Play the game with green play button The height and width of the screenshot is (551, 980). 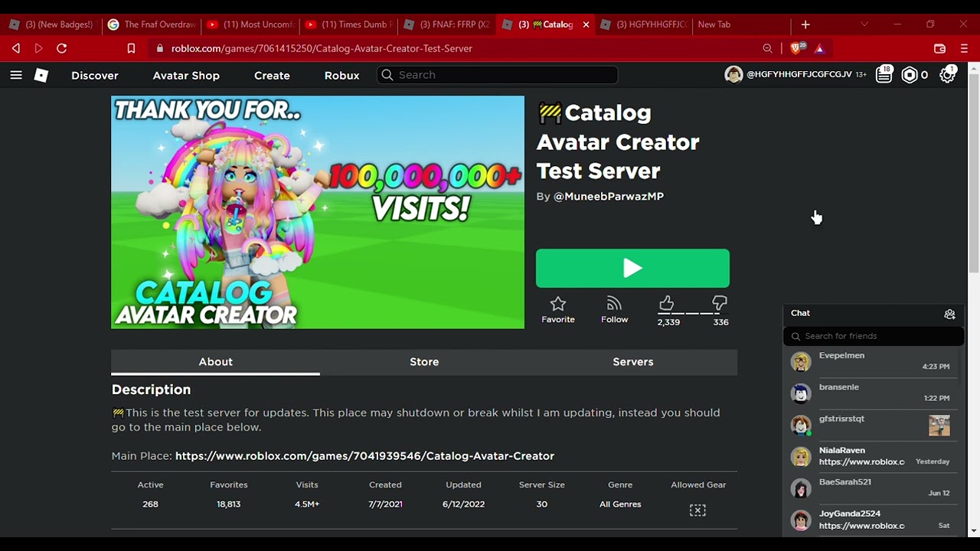click(632, 268)
